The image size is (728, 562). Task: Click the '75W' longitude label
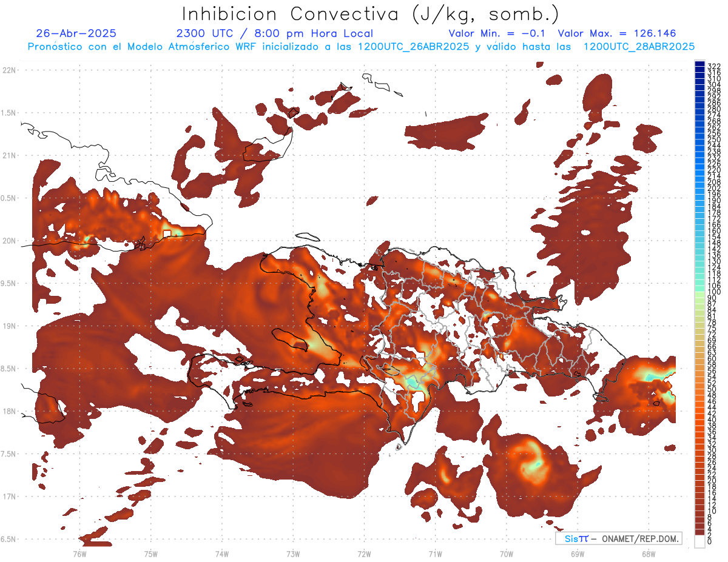[x=150, y=553]
